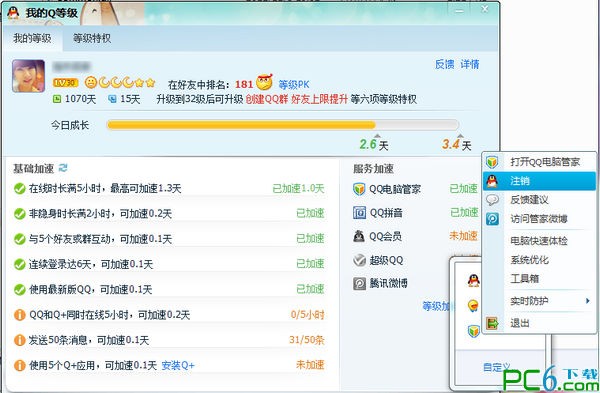600x393 pixels.
Task: Click shield icon in tray popup
Action: (473, 331)
